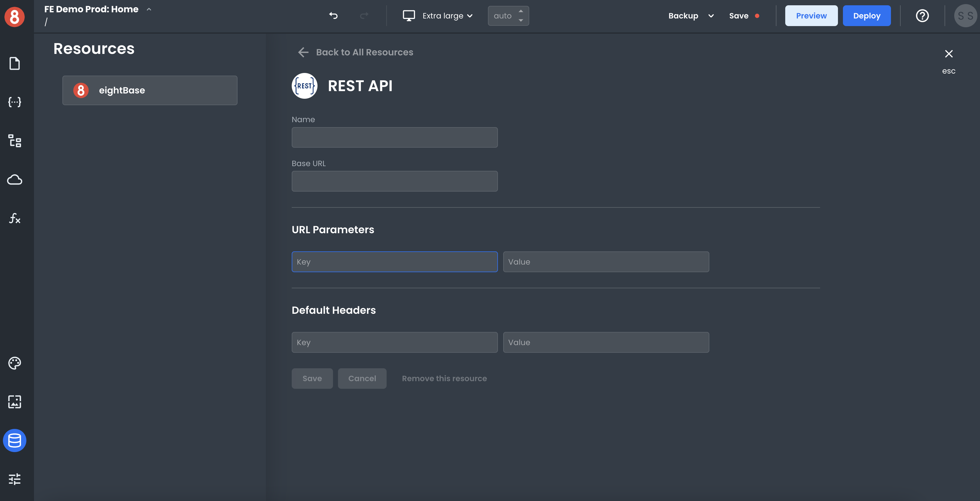Open the Assets image icon

(x=14, y=402)
